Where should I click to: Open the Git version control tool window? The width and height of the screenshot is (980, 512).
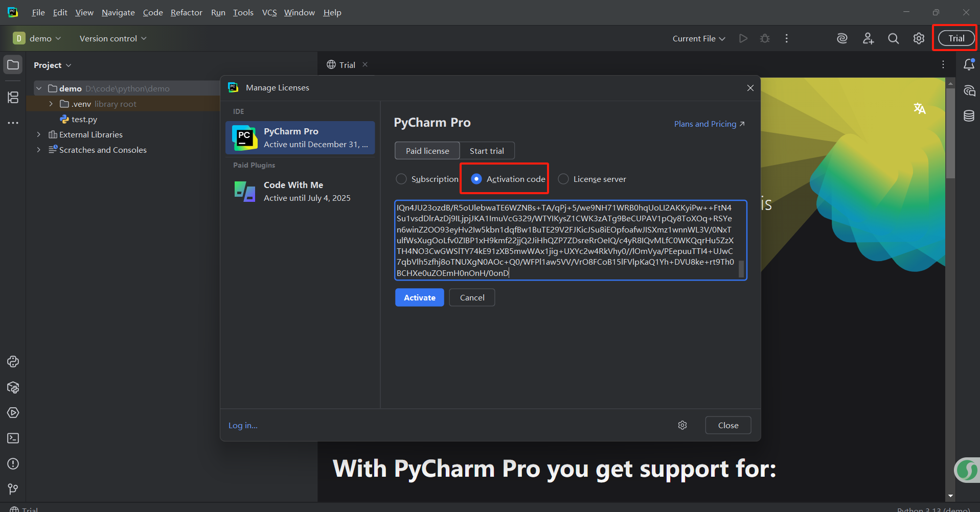tap(13, 489)
